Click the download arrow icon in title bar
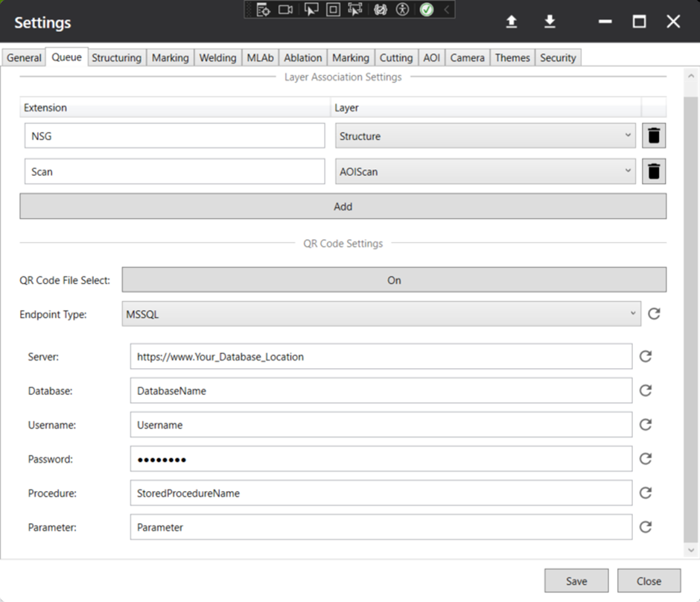This screenshot has width=700, height=602. (550, 22)
